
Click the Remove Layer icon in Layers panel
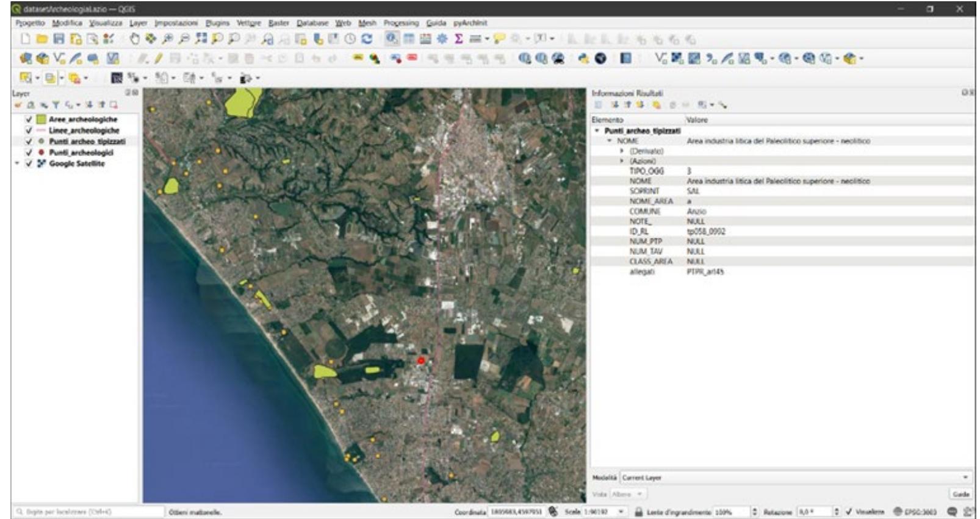pyautogui.click(x=113, y=105)
